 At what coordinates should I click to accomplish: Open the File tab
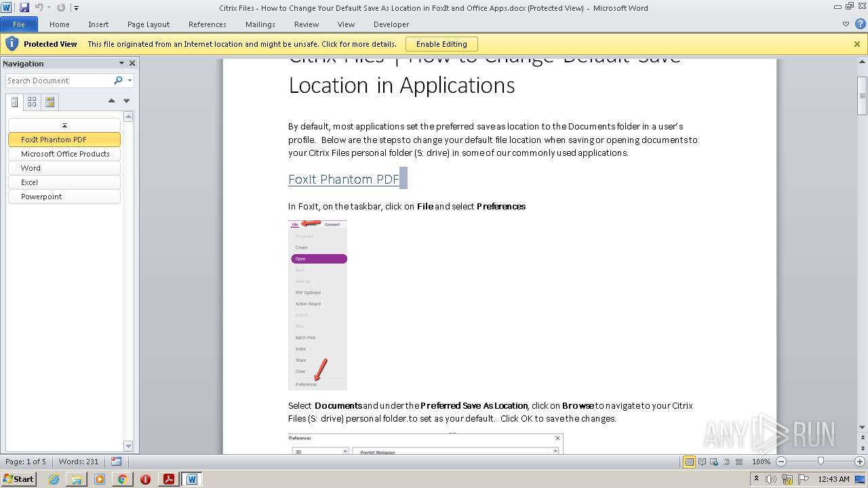pos(19,24)
